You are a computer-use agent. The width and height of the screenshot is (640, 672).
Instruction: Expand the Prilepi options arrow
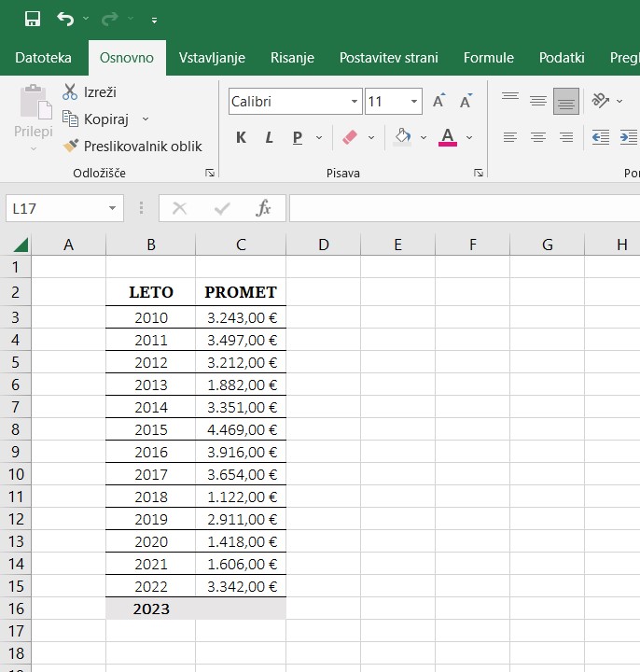(34, 148)
